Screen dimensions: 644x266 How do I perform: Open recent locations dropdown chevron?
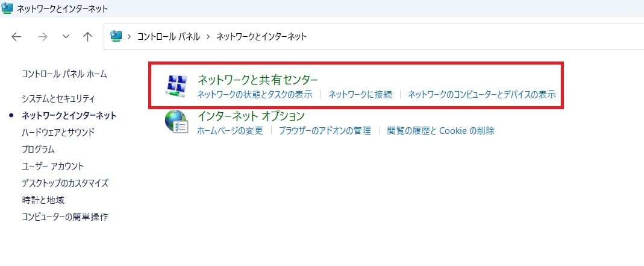coord(66,37)
